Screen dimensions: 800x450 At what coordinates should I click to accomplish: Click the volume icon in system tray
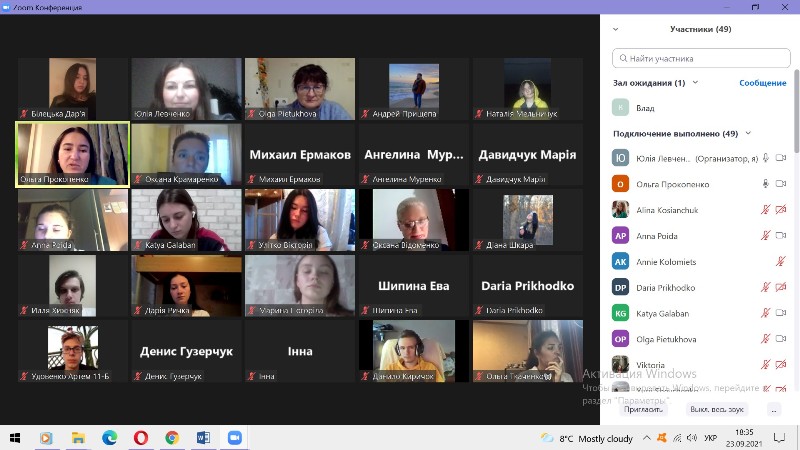click(x=692, y=438)
